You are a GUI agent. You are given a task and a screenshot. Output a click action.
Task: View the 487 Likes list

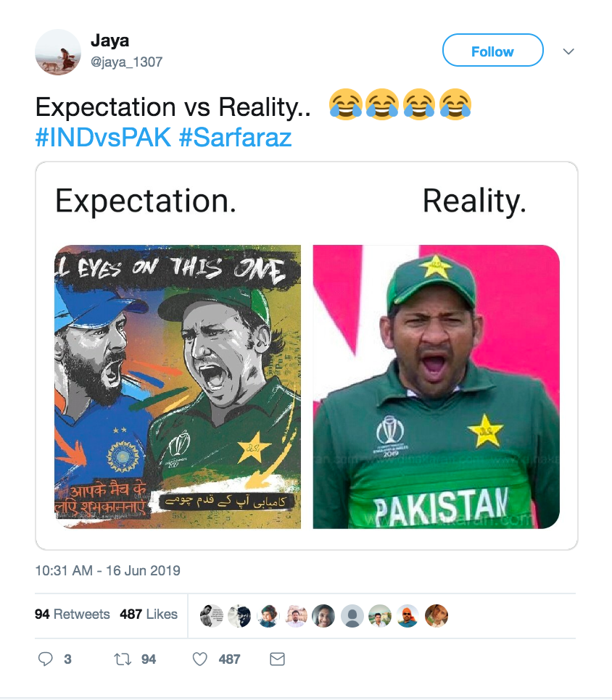coord(149,614)
